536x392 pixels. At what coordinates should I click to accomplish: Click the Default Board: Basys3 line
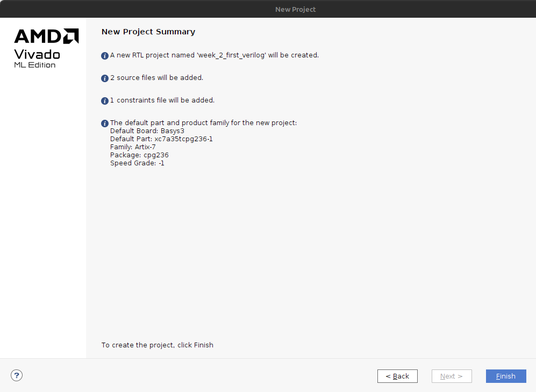pos(147,131)
